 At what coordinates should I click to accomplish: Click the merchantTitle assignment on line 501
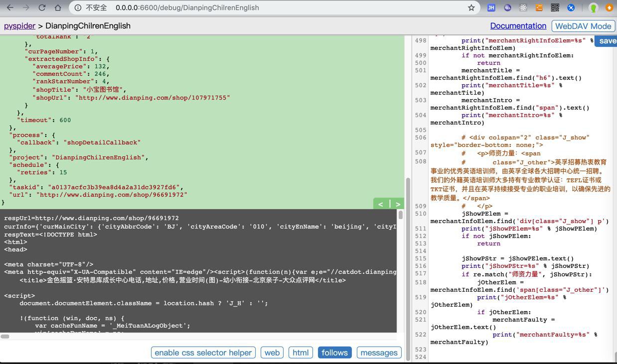506,74
